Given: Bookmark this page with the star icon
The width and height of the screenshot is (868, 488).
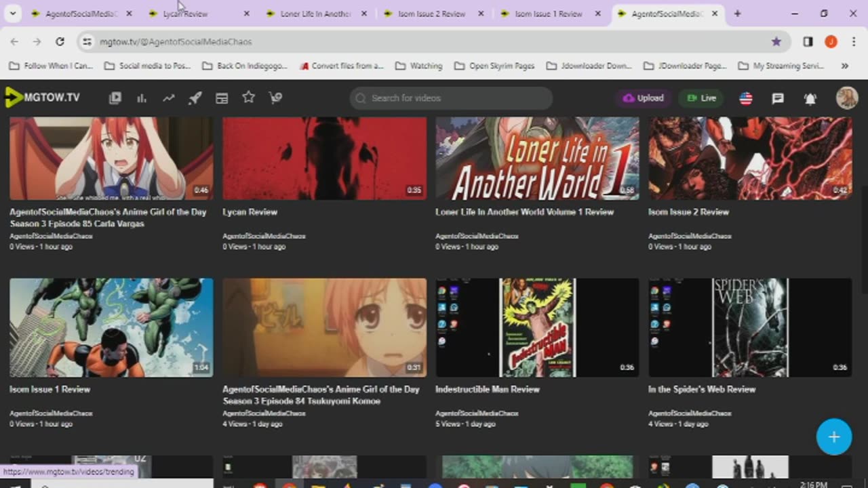Looking at the screenshot, I should 776,41.
